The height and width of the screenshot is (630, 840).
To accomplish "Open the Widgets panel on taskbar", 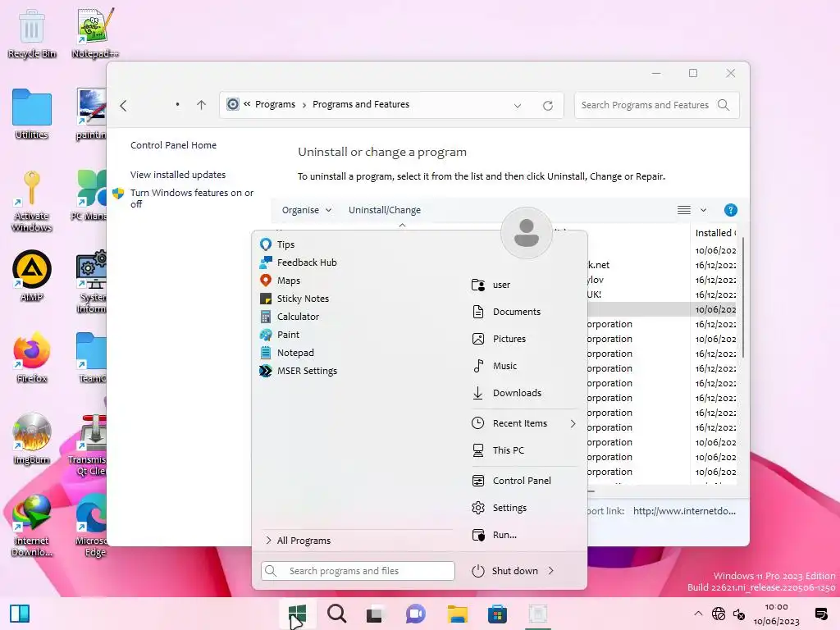I will [20, 614].
